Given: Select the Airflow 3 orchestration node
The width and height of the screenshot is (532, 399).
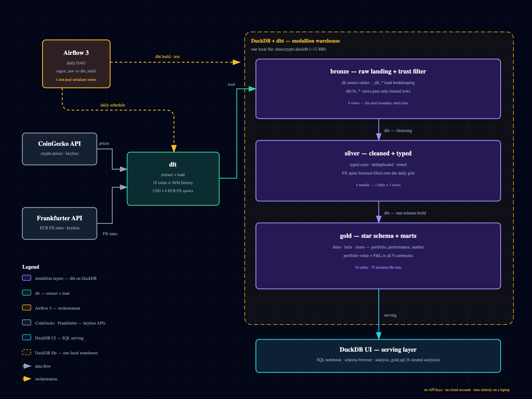Looking at the screenshot, I should tap(76, 64).
